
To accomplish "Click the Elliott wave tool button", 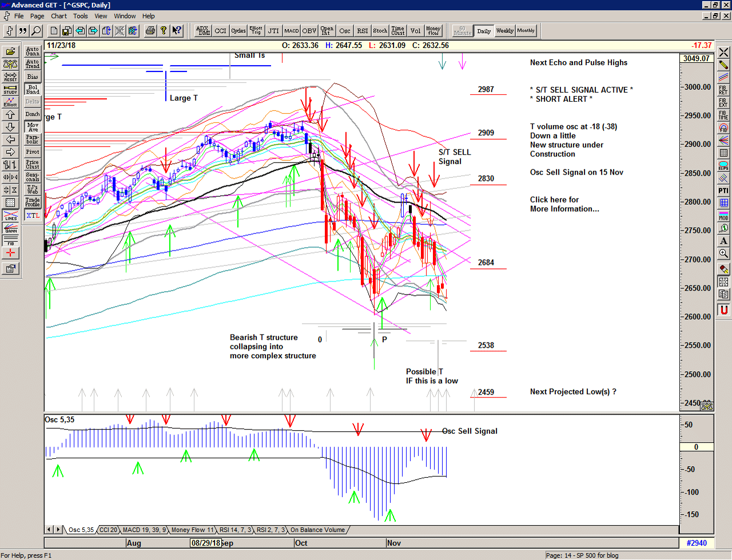I will 10,102.
